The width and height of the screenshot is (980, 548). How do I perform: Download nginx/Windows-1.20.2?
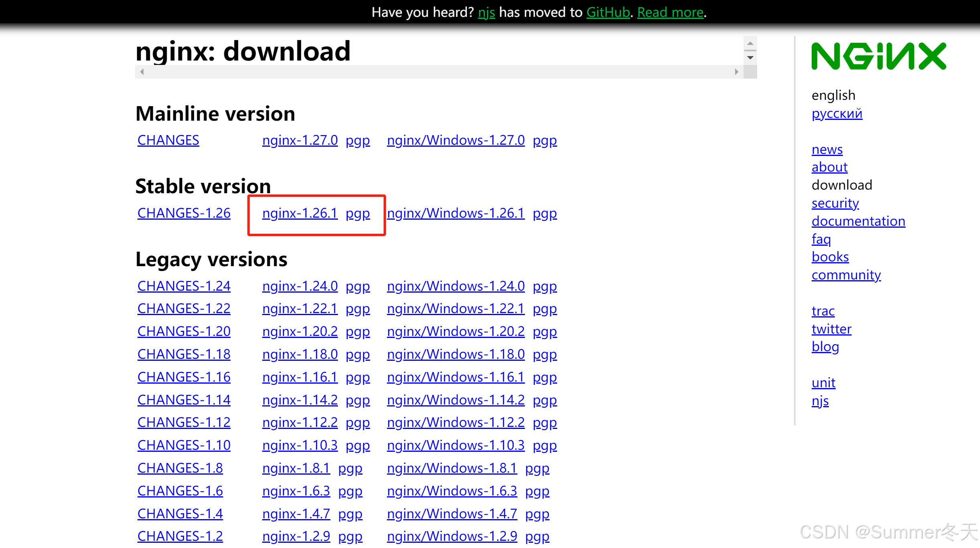click(456, 332)
